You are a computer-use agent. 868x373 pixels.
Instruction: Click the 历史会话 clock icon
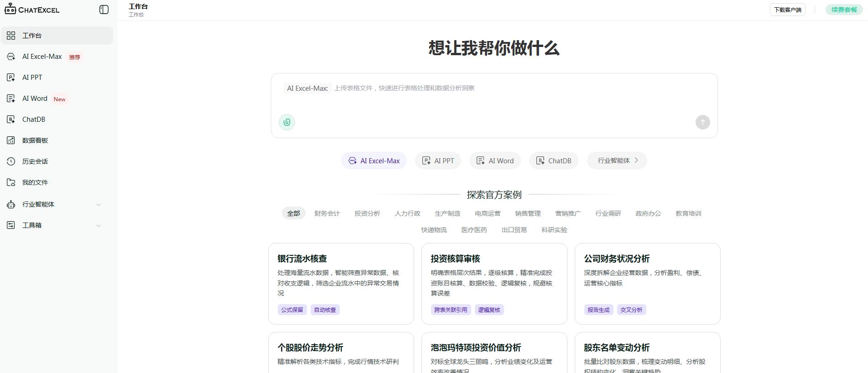pos(11,161)
